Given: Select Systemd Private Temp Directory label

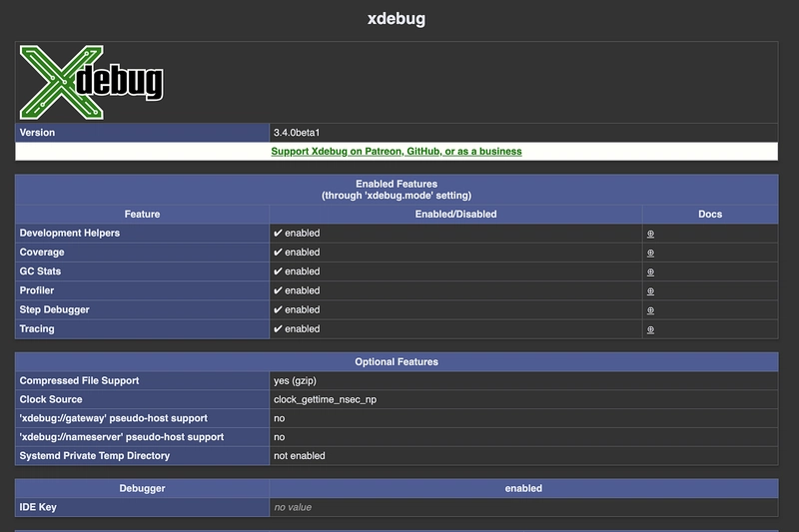Looking at the screenshot, I should click(142, 456).
